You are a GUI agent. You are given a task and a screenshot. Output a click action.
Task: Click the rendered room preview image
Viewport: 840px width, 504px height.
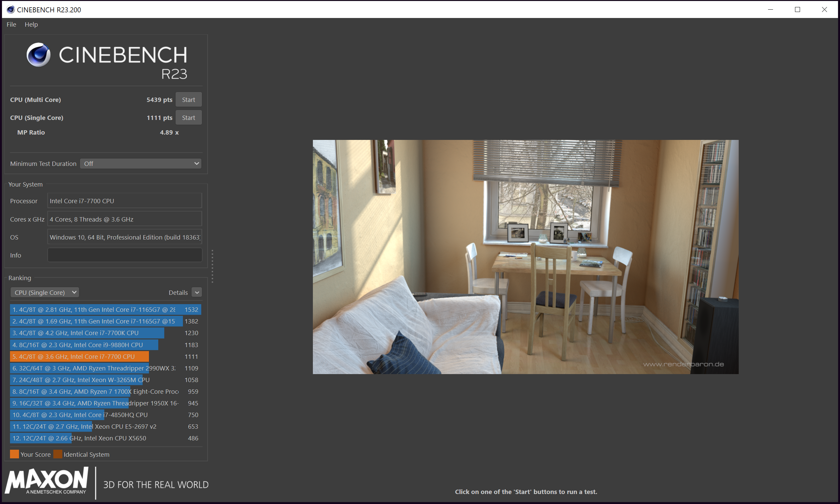(525, 257)
